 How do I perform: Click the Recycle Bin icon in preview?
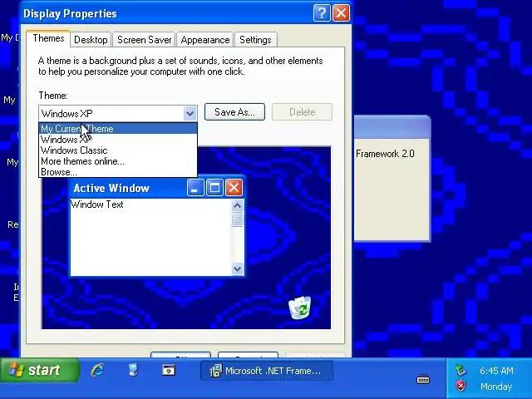coord(300,308)
